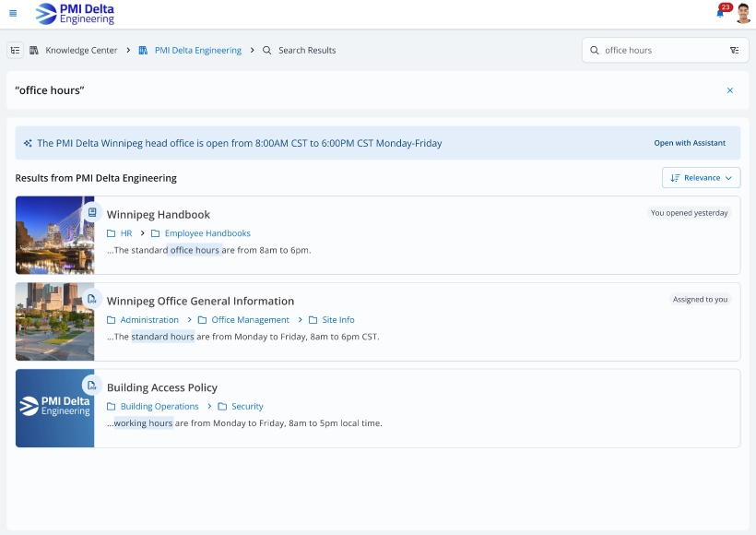Click folder icon beside Security
The width and height of the screenshot is (756, 535).
222,406
